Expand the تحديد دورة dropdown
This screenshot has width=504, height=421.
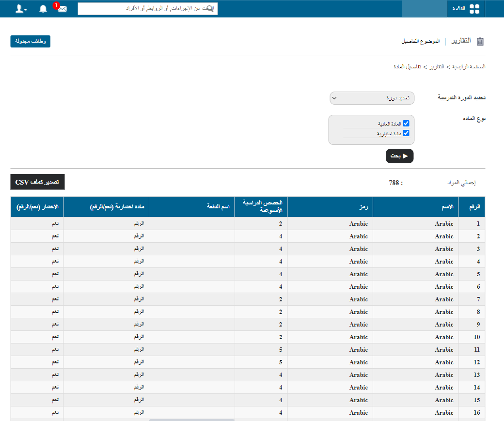point(372,98)
